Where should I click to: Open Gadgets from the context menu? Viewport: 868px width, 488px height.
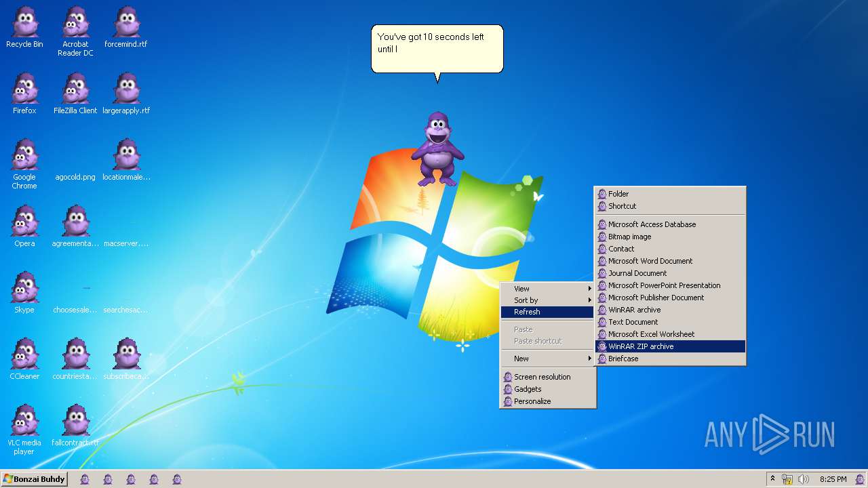pyautogui.click(x=548, y=389)
